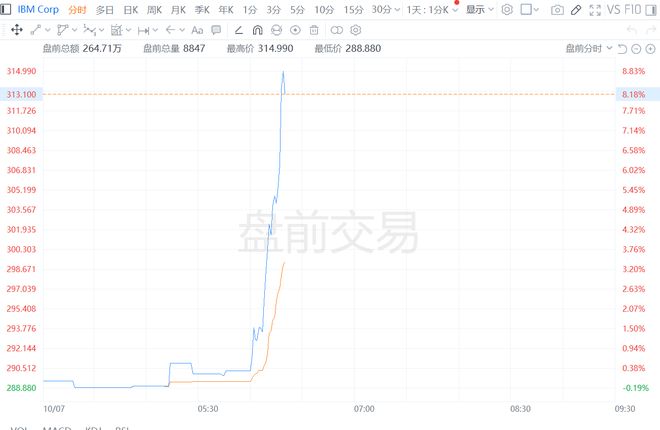Toggle the magnet snap tool
Screen dimensions: 660x430
click(x=258, y=30)
